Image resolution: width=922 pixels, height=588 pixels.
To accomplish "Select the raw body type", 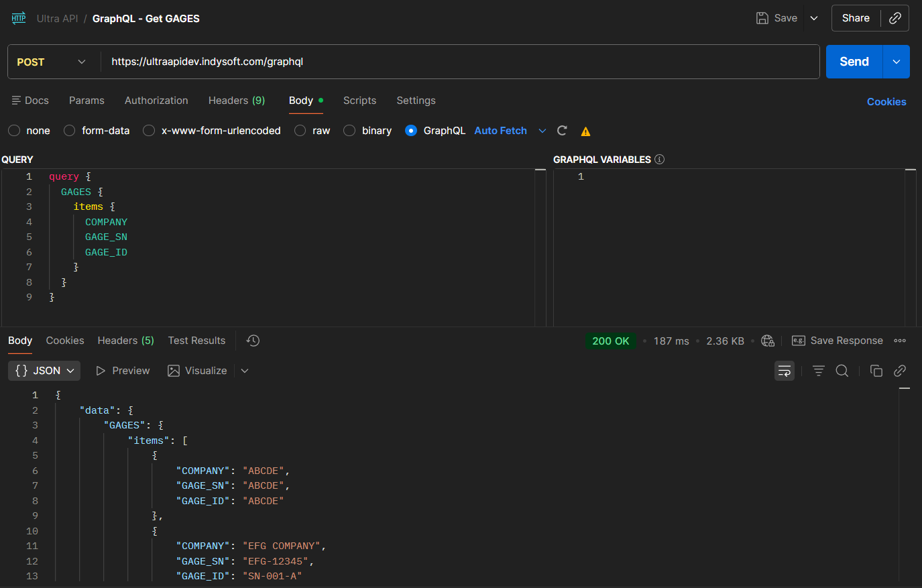I will click(x=300, y=131).
